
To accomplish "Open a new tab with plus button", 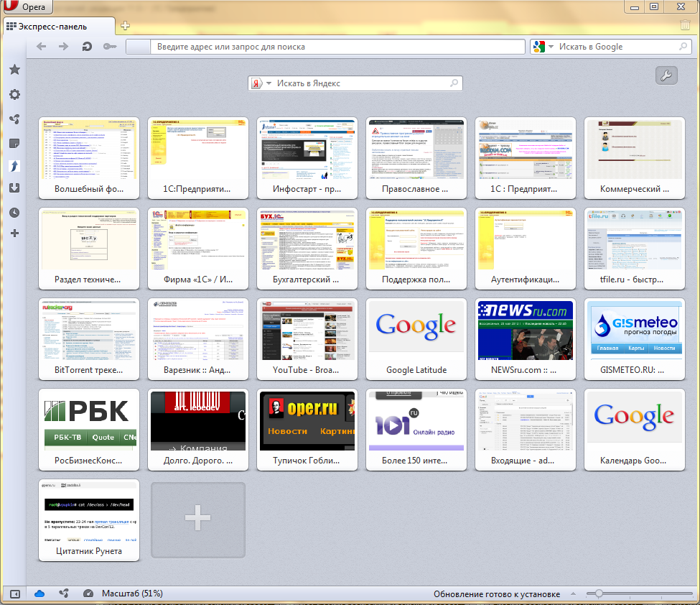I will (126, 25).
